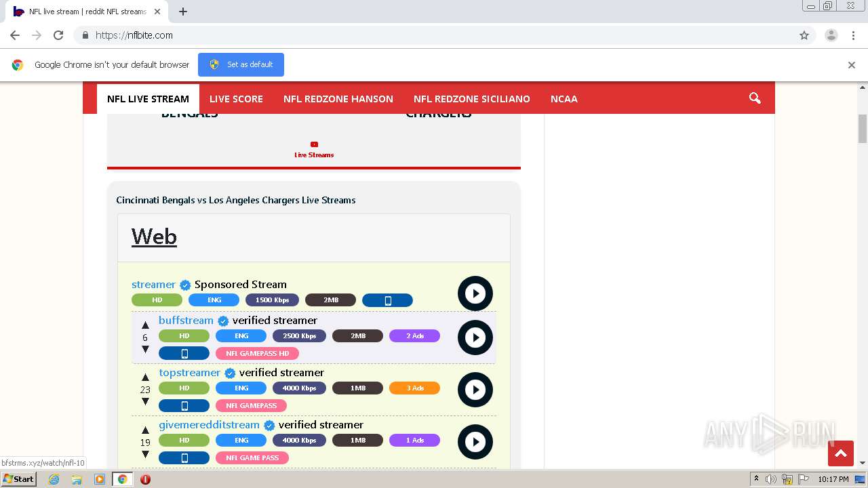868x488 pixels.
Task: Open the buffstream link
Action: click(186, 321)
